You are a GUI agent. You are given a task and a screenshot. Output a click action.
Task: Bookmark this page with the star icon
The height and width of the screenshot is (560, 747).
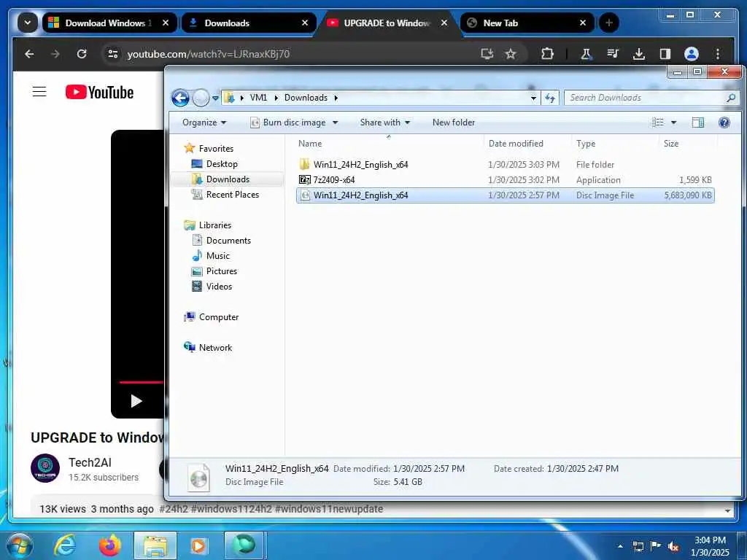pyautogui.click(x=511, y=54)
